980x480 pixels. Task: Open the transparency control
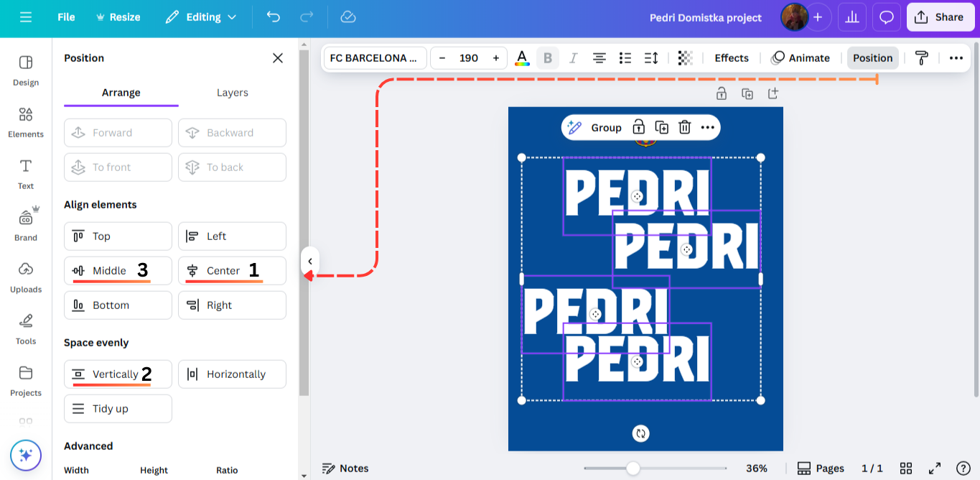click(x=685, y=58)
